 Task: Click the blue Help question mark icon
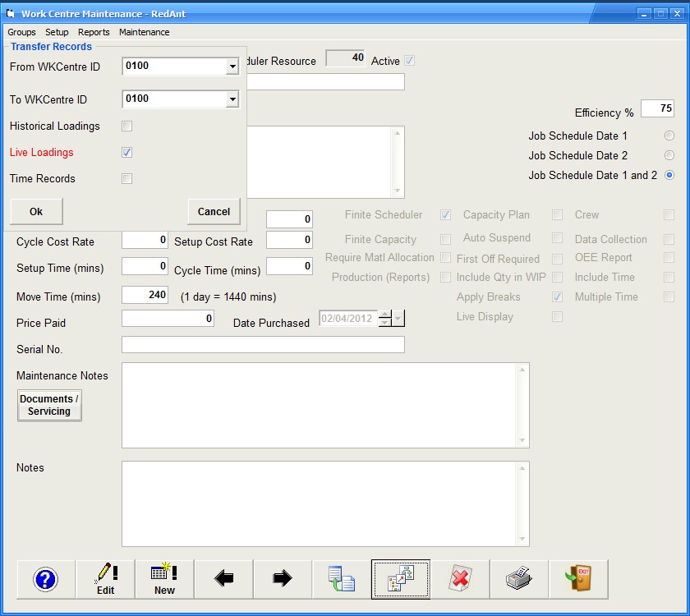pos(46,579)
